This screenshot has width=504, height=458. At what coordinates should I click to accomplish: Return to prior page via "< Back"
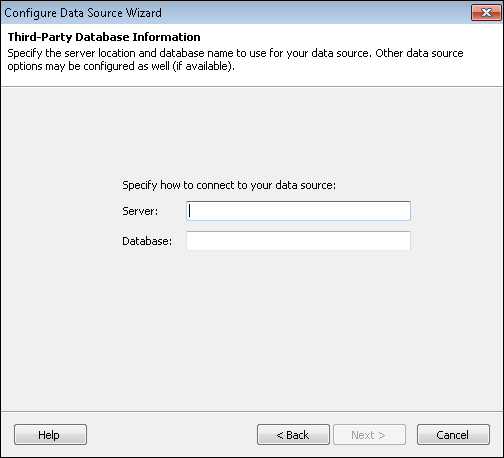(293, 435)
